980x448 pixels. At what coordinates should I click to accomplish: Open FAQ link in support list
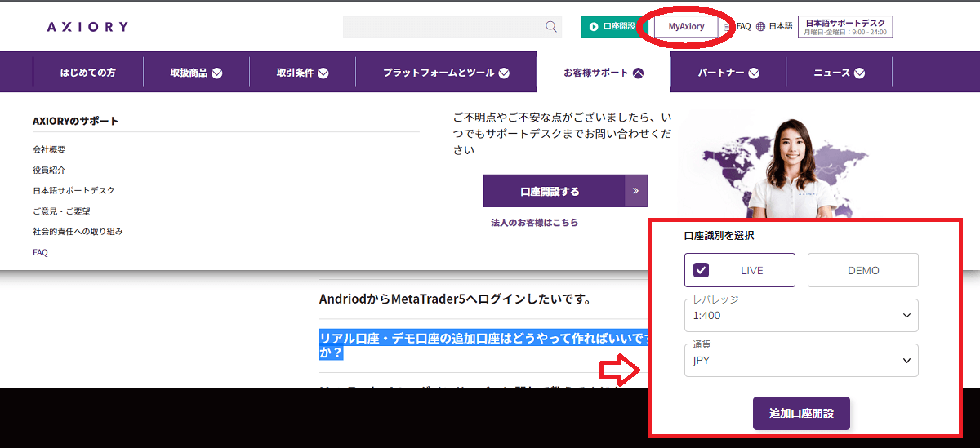[40, 252]
